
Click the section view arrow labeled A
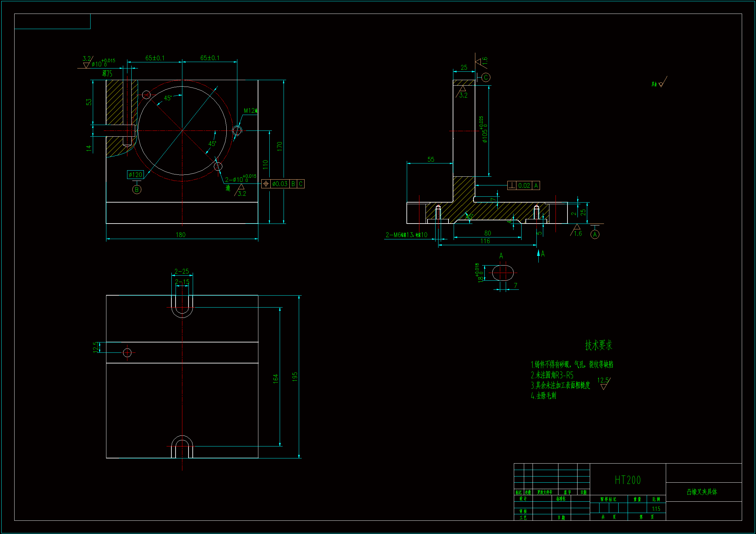[539, 254]
